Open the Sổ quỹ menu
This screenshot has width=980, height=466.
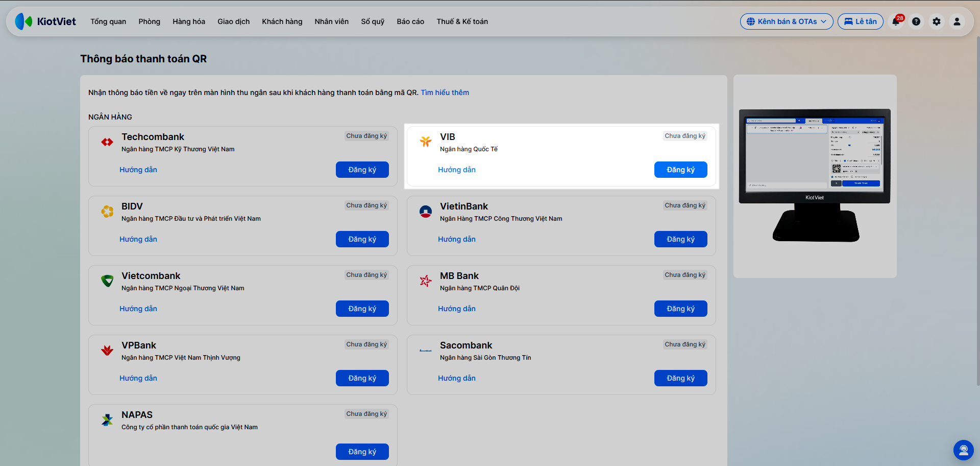click(373, 21)
